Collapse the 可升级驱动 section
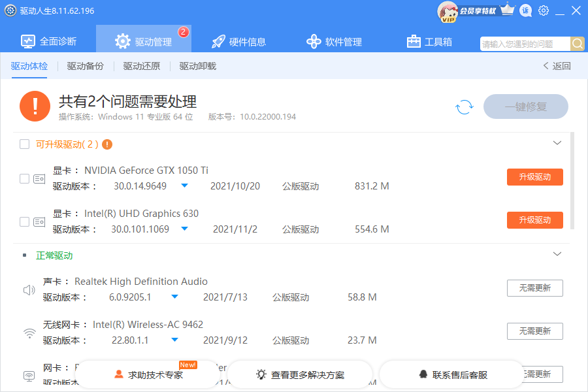The image size is (588, 392). [557, 142]
